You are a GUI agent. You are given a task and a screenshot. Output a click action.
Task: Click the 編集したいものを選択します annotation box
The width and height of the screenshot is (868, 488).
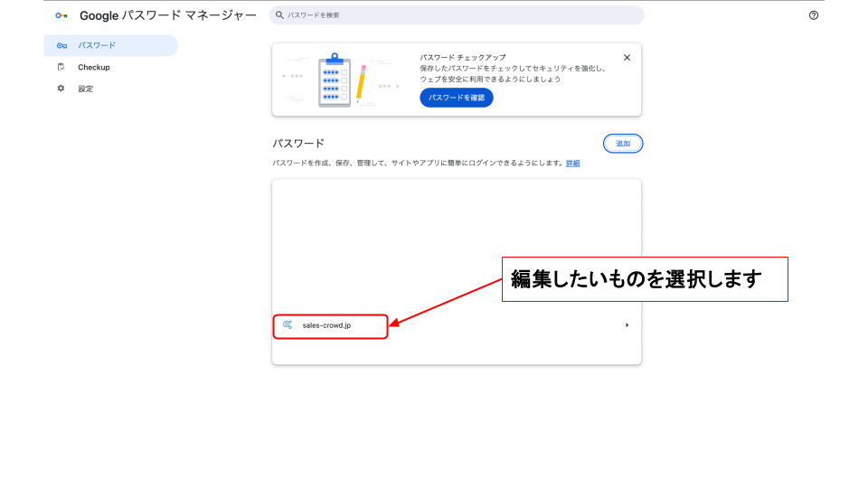click(x=645, y=279)
